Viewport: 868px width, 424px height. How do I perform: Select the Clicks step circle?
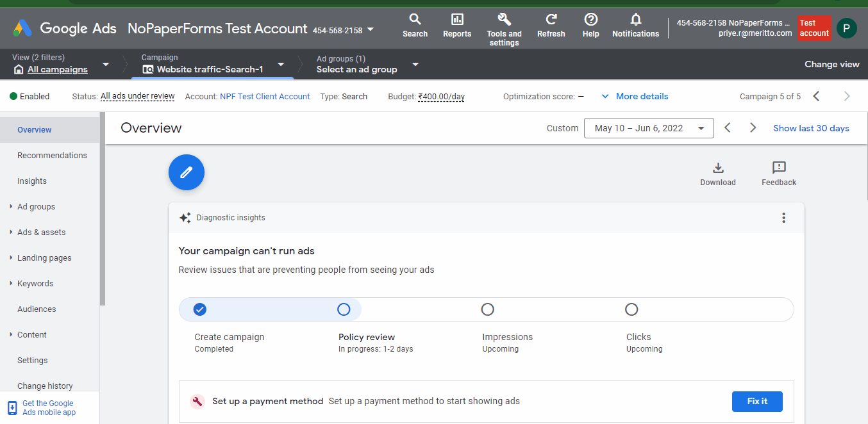click(x=631, y=309)
